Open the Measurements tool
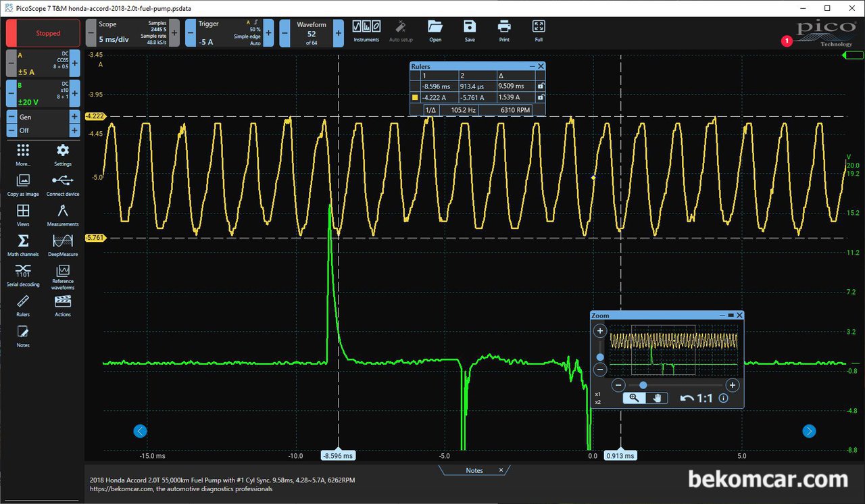The width and height of the screenshot is (865, 504). (63, 215)
